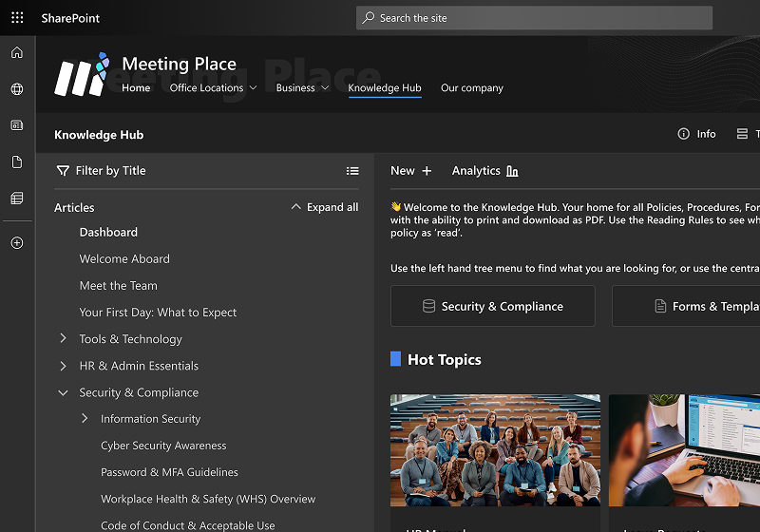Expand the Information Security subnode

tap(85, 418)
